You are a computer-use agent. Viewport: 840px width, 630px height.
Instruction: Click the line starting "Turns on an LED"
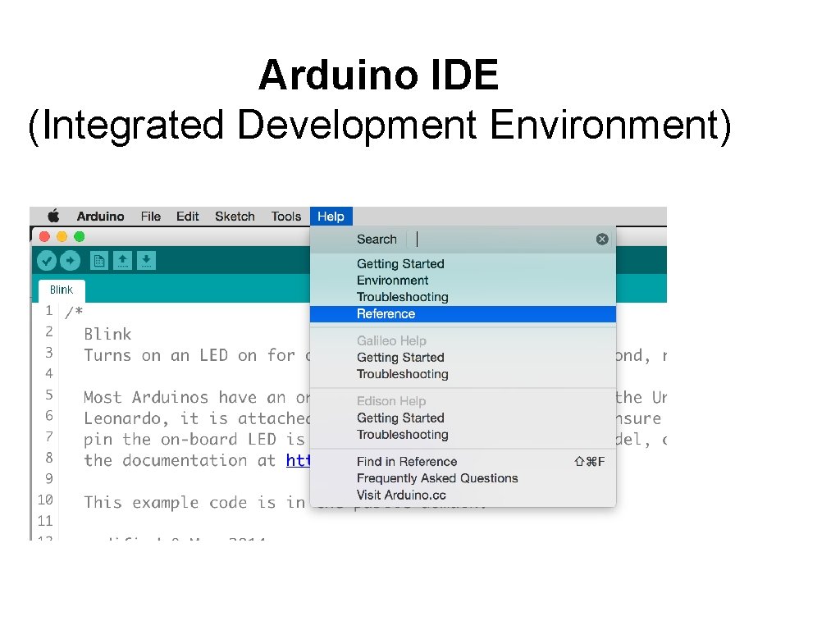(197, 356)
